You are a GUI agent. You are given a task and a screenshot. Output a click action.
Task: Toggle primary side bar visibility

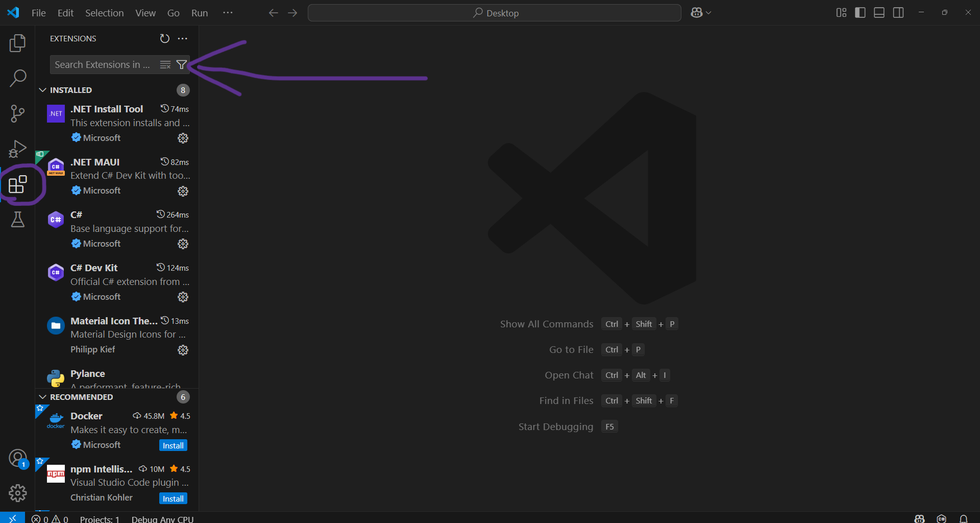click(x=860, y=13)
